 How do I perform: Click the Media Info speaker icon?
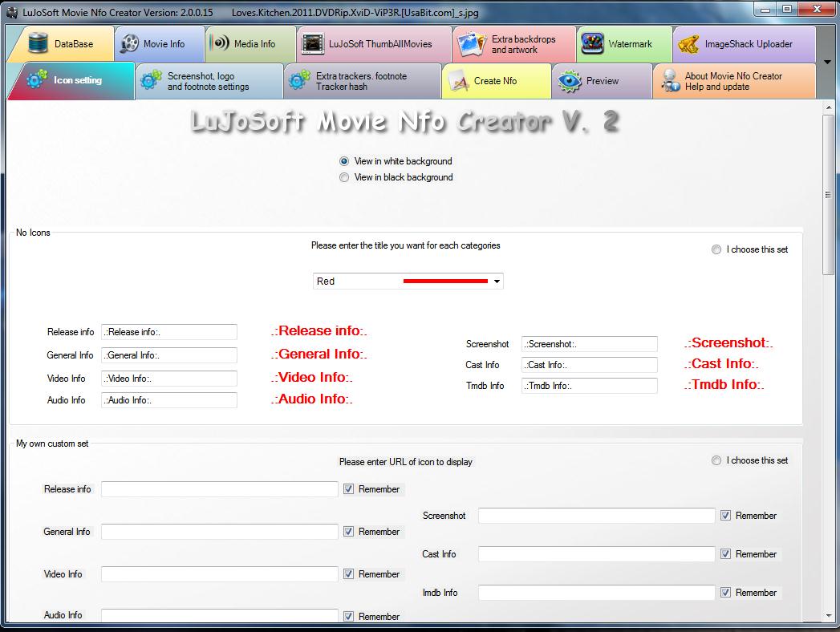[219, 43]
